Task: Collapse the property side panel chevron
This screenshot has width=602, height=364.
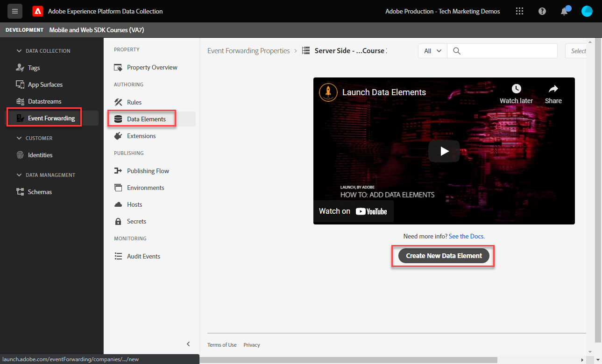Action: tap(188, 344)
